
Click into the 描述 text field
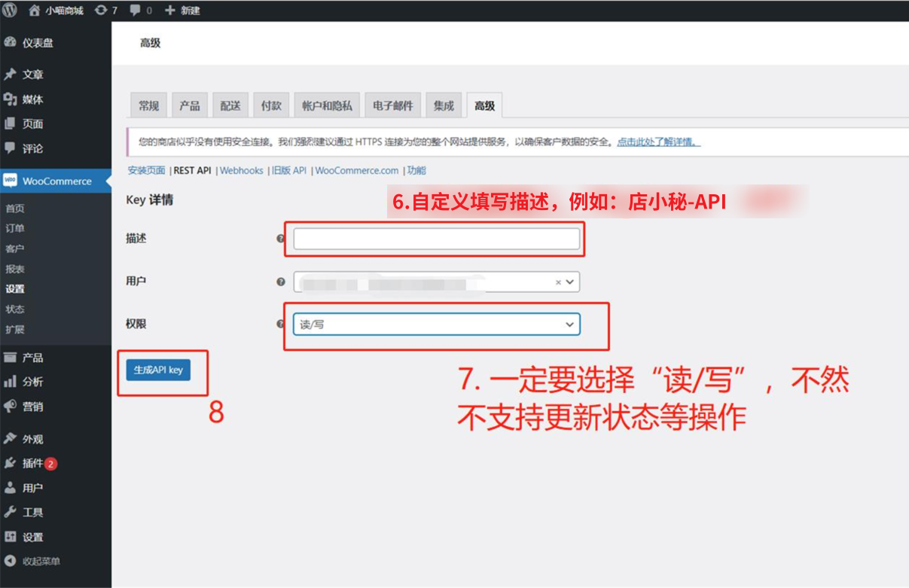(436, 239)
